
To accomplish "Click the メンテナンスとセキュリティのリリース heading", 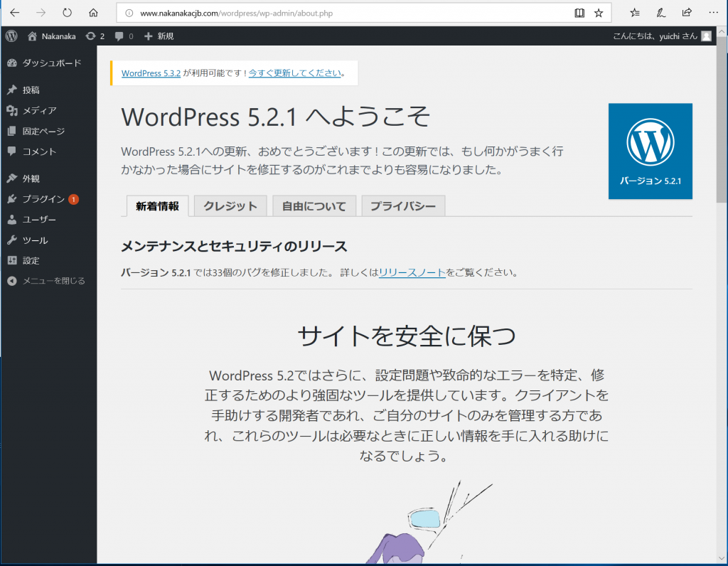I will [234, 246].
